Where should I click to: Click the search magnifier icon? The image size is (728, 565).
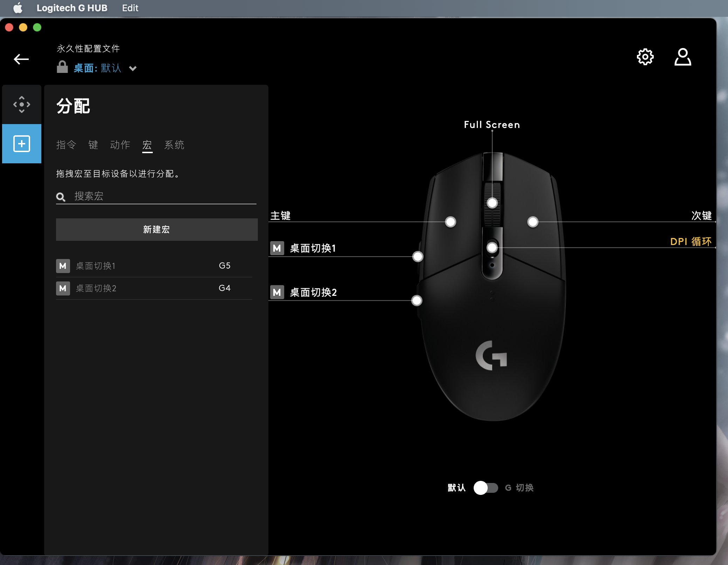(x=61, y=197)
